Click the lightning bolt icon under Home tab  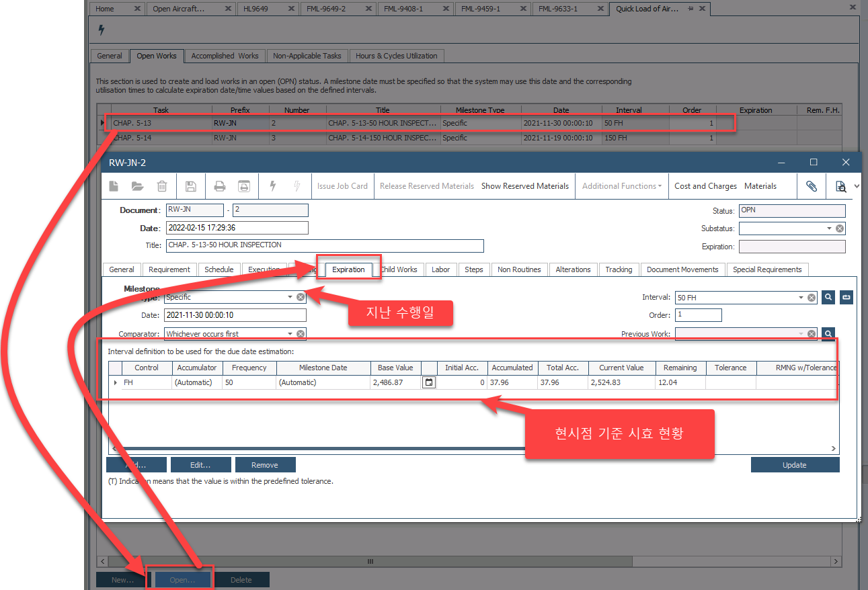coord(102,30)
